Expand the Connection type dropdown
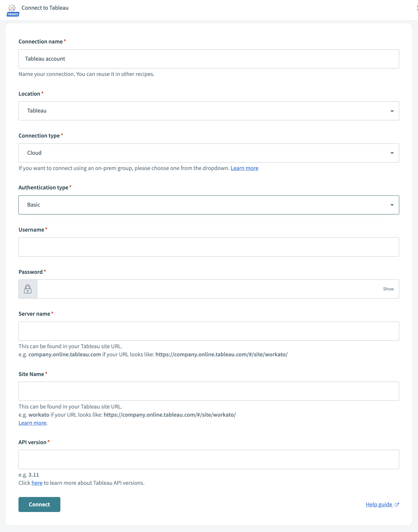Viewport: 418px width, 532px height. [x=208, y=153]
